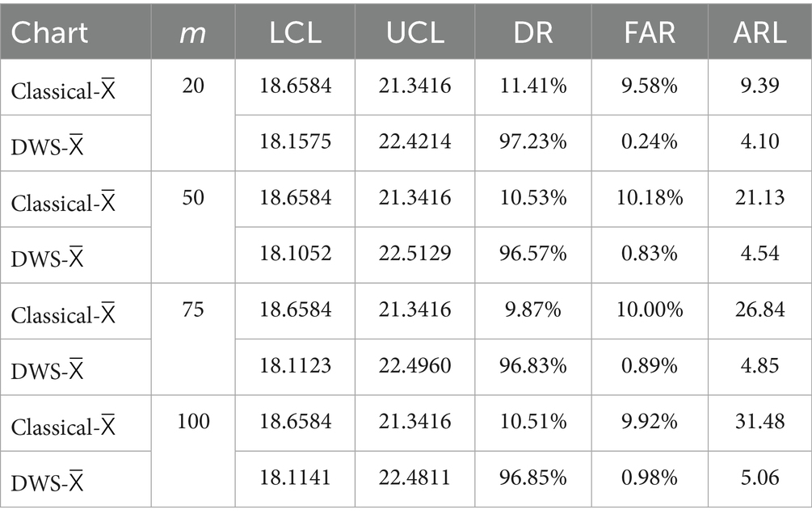Select the LCL column header
Image resolution: width=812 pixels, height=522 pixels.
295,32
